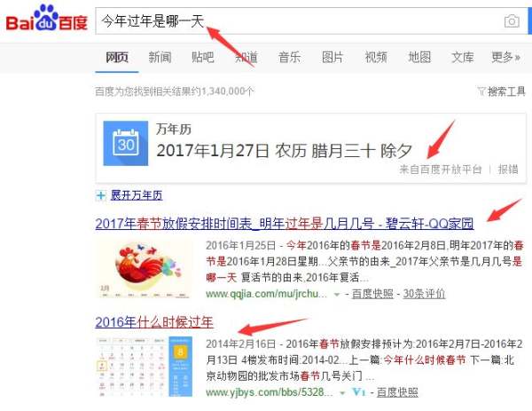The height and width of the screenshot is (411, 532).
Task: Open camera image search icon
Action: point(512,21)
